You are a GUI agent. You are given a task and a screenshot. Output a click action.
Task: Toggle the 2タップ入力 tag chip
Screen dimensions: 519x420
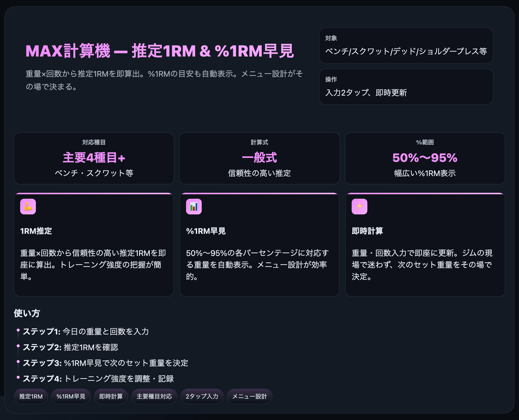point(202,396)
